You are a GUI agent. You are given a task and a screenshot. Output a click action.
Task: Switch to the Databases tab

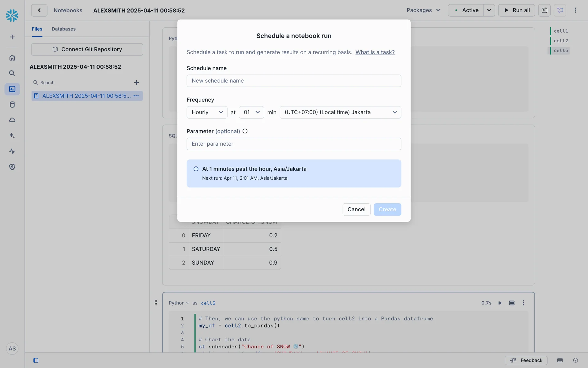click(x=63, y=29)
